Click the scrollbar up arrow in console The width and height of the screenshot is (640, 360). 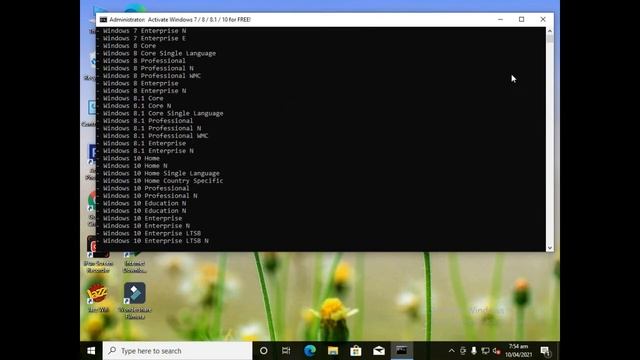pos(550,31)
